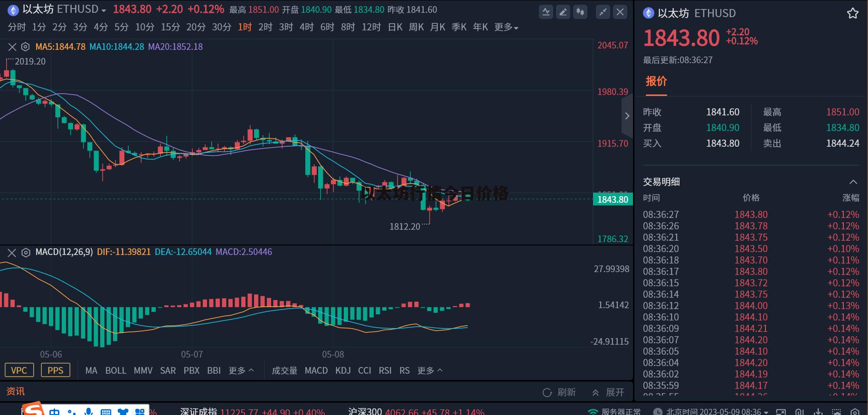
Task: Enable the BOLL overlay indicator
Action: pos(116,370)
